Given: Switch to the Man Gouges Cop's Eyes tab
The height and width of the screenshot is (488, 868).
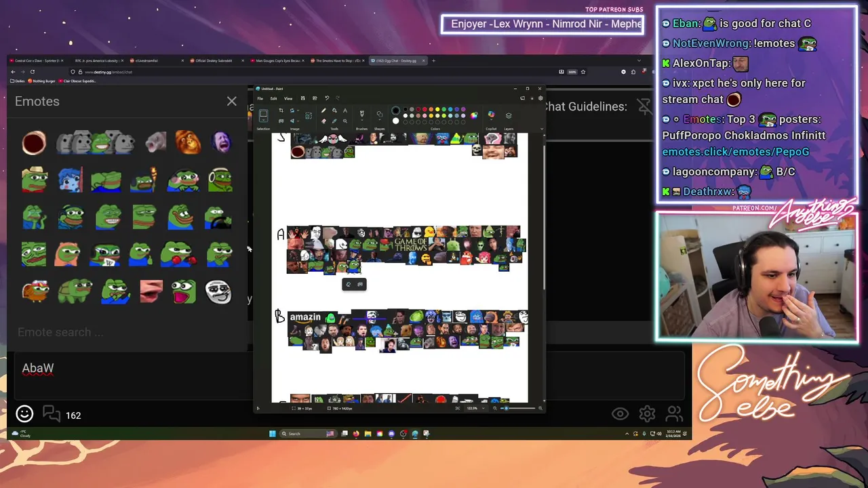Looking at the screenshot, I should [x=277, y=60].
